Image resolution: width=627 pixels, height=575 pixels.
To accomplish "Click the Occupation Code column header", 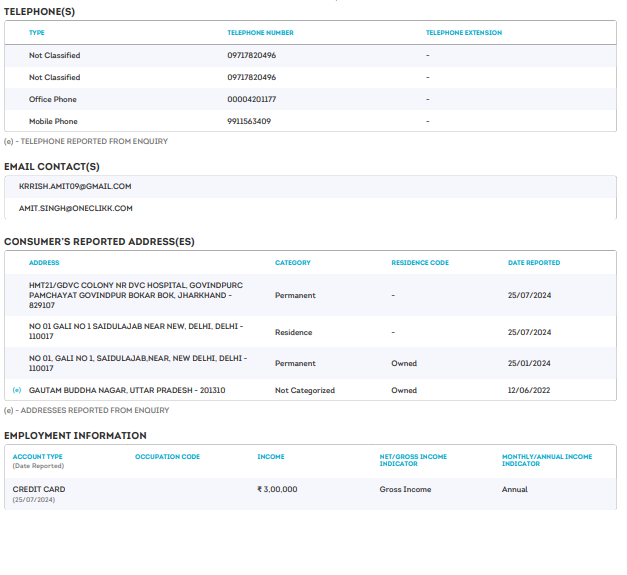I will pyautogui.click(x=167, y=457).
